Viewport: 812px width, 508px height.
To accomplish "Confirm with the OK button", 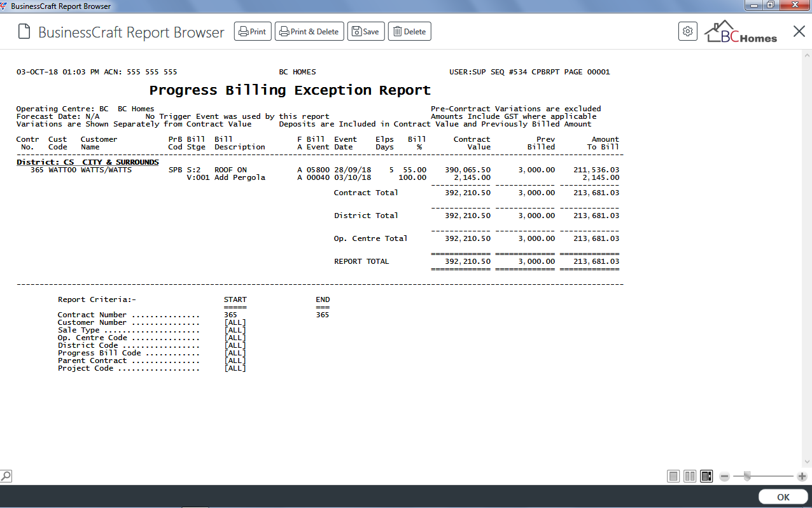I will (x=783, y=497).
